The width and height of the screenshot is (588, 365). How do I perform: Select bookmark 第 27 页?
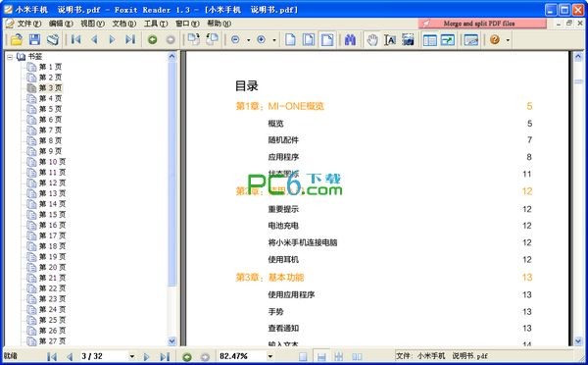point(52,341)
